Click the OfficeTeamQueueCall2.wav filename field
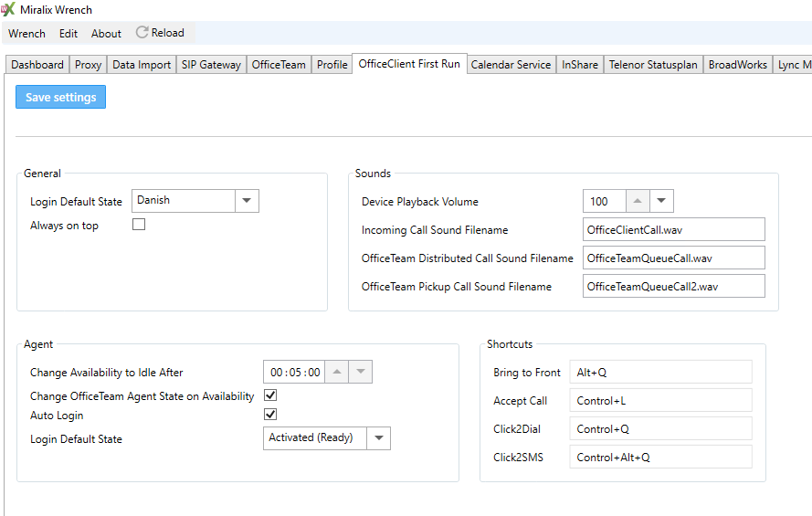 674,286
